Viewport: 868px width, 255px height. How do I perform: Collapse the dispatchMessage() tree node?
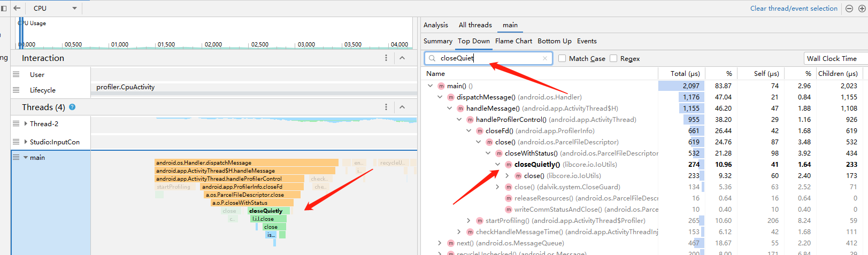pyautogui.click(x=440, y=97)
